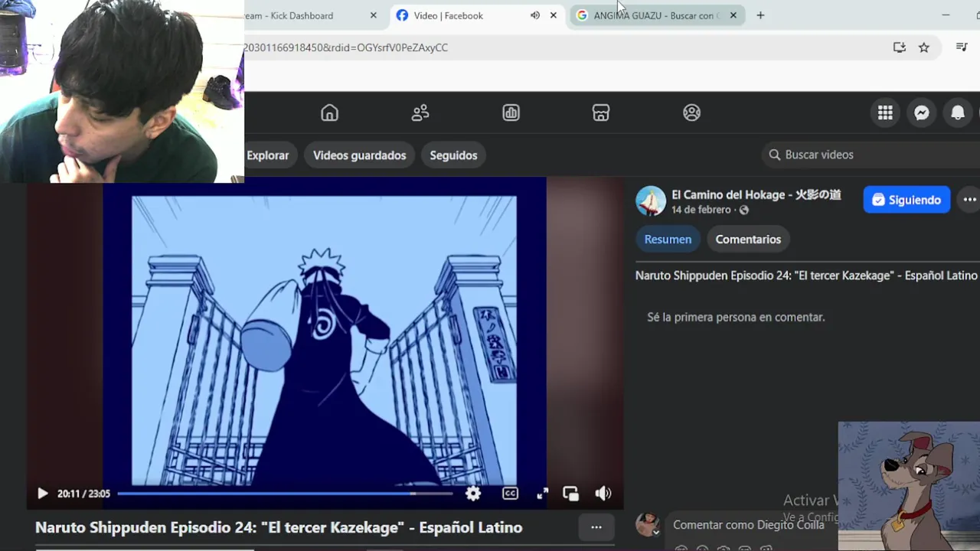Open video settings gear icon
The image size is (980, 551).
[473, 494]
